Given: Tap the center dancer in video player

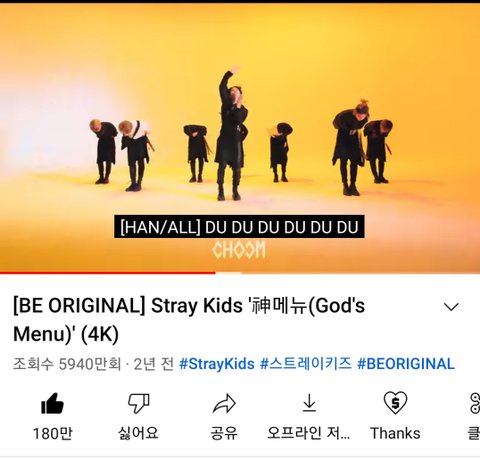Looking at the screenshot, I should click(x=231, y=133).
